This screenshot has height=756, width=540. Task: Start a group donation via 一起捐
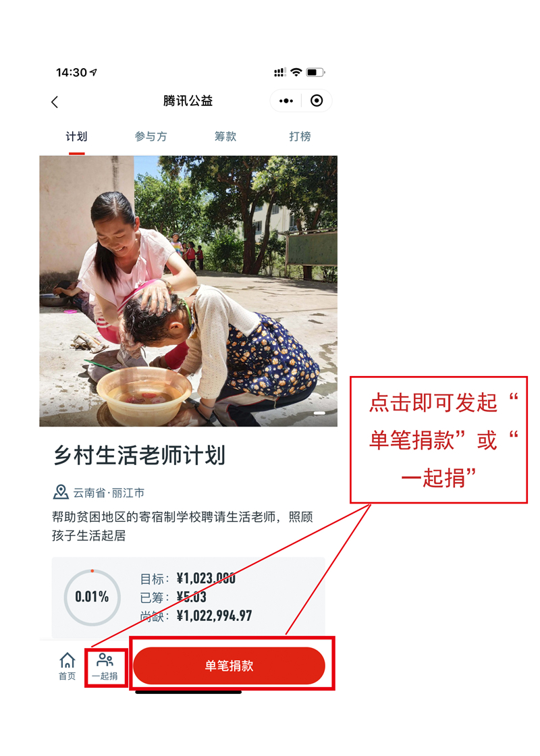(105, 666)
